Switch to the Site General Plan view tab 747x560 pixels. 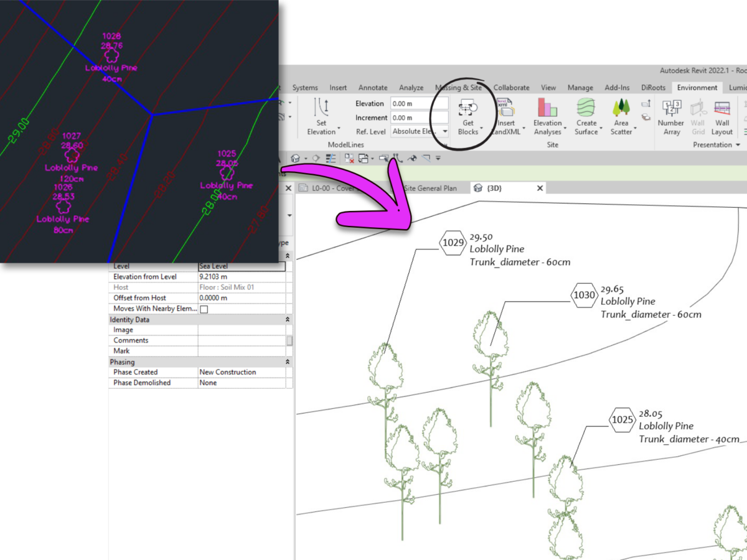point(430,189)
